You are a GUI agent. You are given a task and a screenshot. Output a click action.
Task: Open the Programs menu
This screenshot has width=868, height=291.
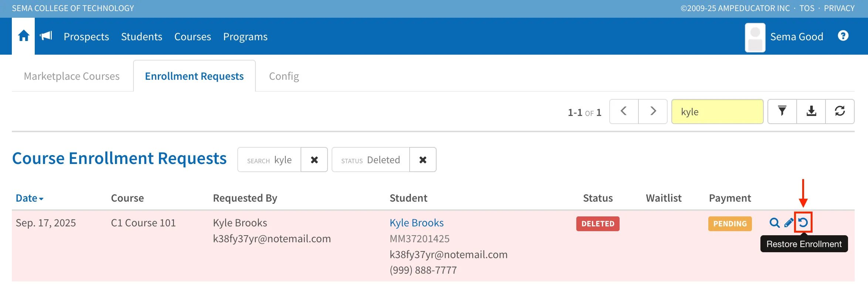click(x=245, y=37)
